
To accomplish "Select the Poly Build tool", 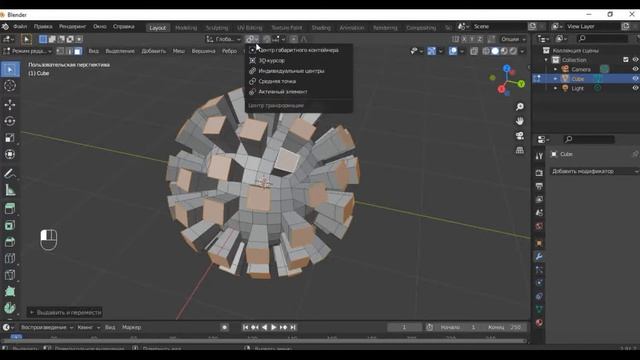I will tap(10, 291).
